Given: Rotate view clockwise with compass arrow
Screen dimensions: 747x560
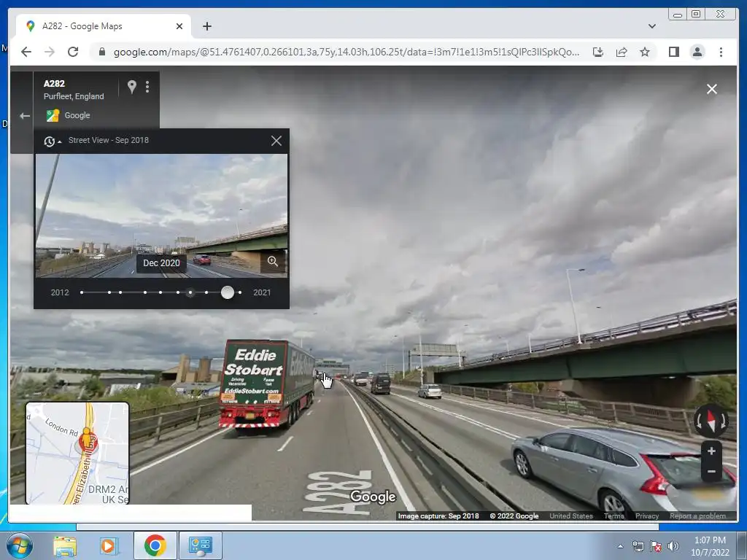Looking at the screenshot, I should (x=723, y=421).
